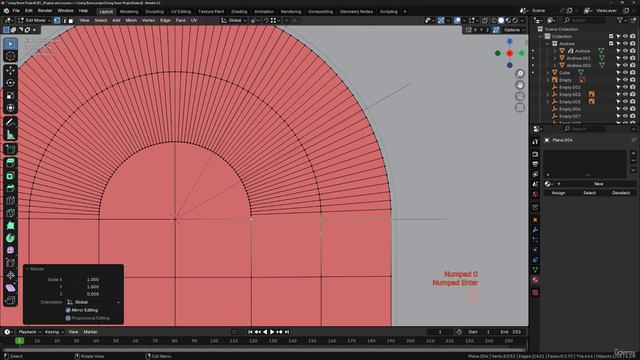Open the Orientation Global dropdown in Resize panel
Image resolution: width=640 pixels, height=360 pixels.
coord(93,302)
